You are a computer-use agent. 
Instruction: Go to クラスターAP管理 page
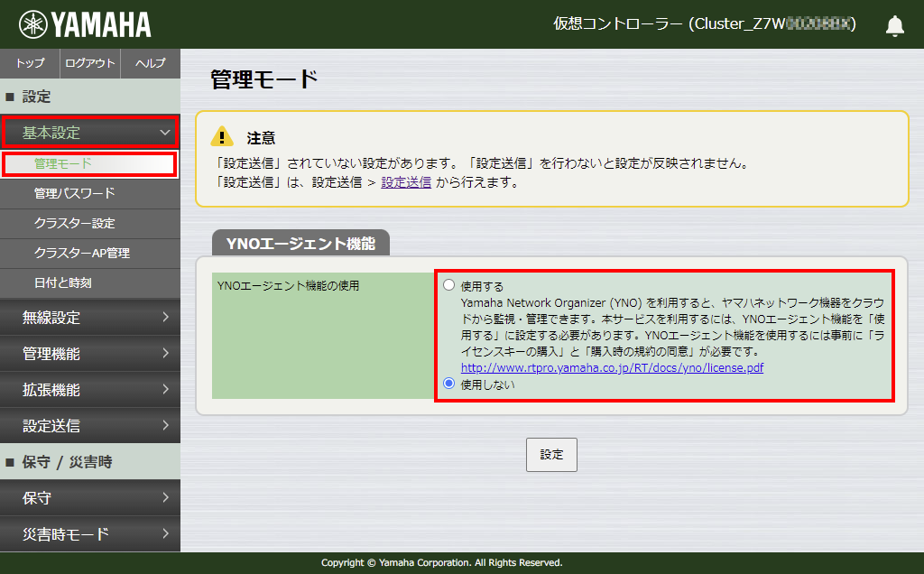click(81, 253)
